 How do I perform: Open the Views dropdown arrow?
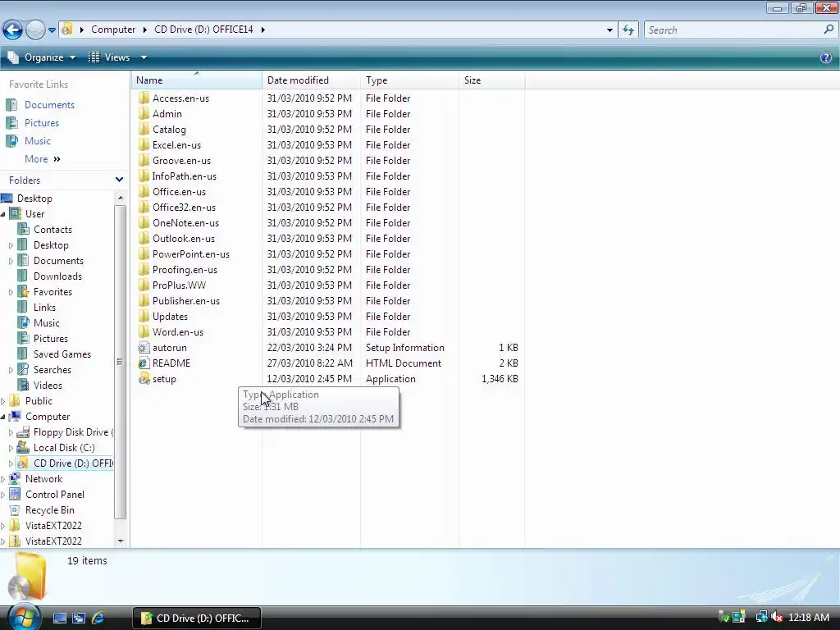(x=144, y=57)
